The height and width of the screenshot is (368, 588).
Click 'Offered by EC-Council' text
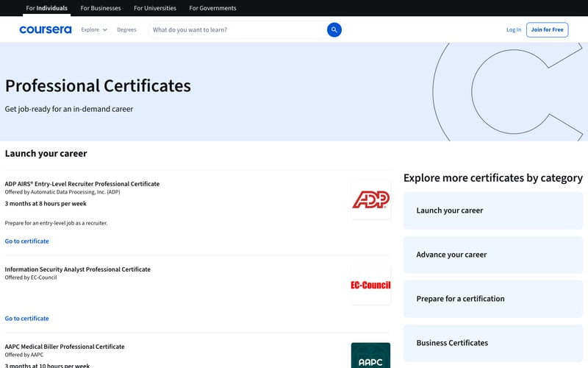(31, 277)
